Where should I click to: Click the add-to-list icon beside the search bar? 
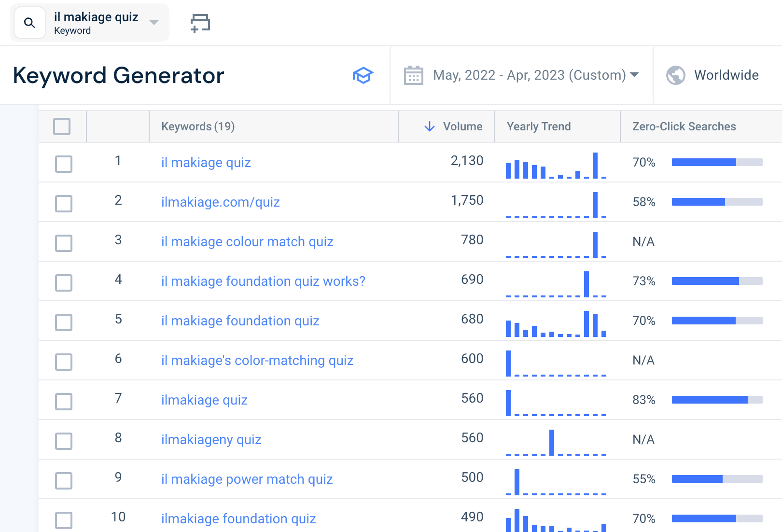click(x=199, y=22)
